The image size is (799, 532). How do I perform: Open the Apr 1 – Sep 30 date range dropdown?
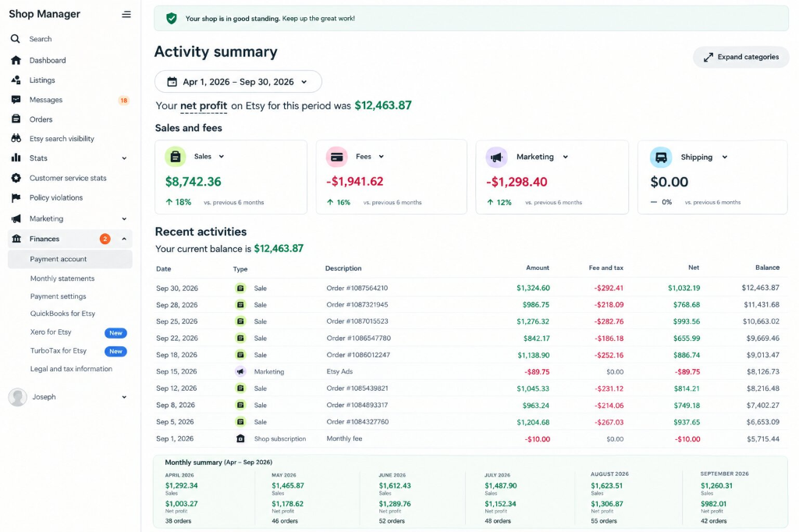[238, 82]
